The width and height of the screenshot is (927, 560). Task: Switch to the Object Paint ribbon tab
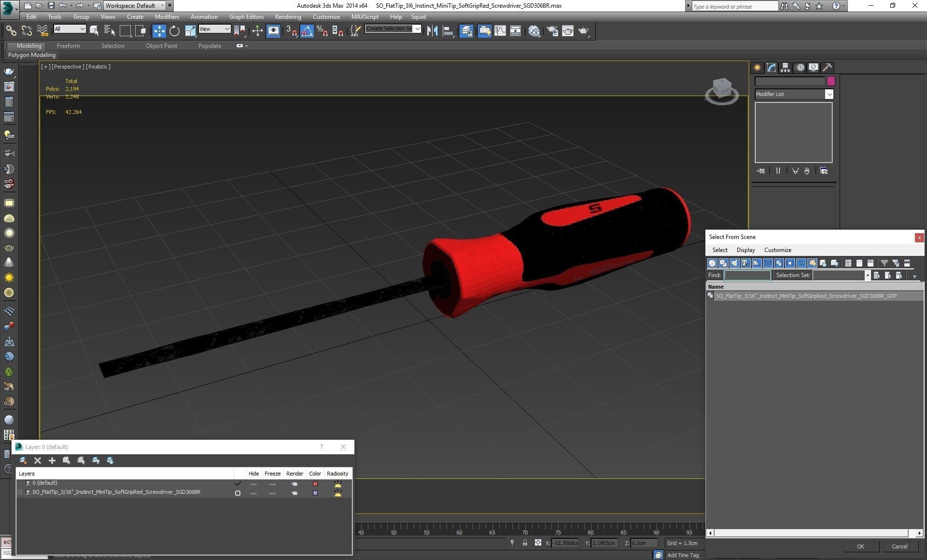click(x=161, y=46)
